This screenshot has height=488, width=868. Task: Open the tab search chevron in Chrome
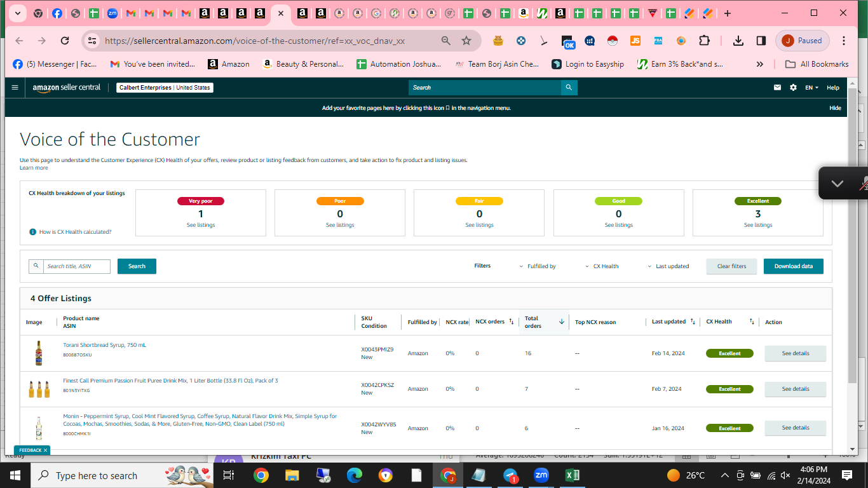click(18, 13)
